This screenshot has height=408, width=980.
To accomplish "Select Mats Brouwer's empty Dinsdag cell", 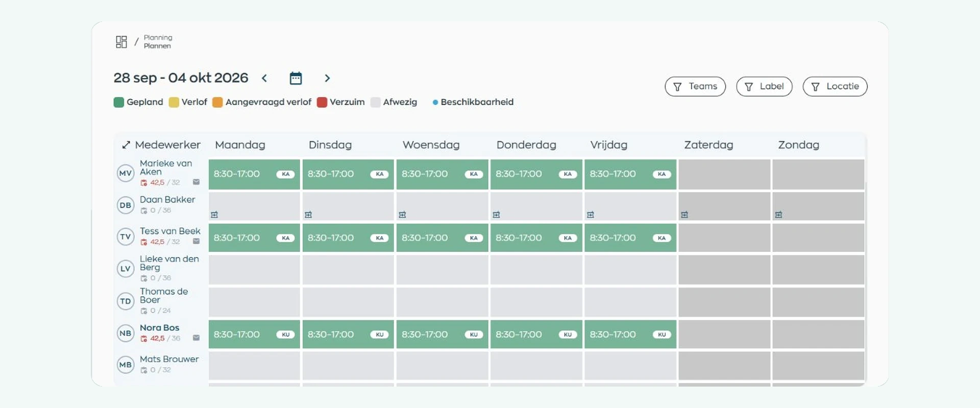I will point(348,365).
